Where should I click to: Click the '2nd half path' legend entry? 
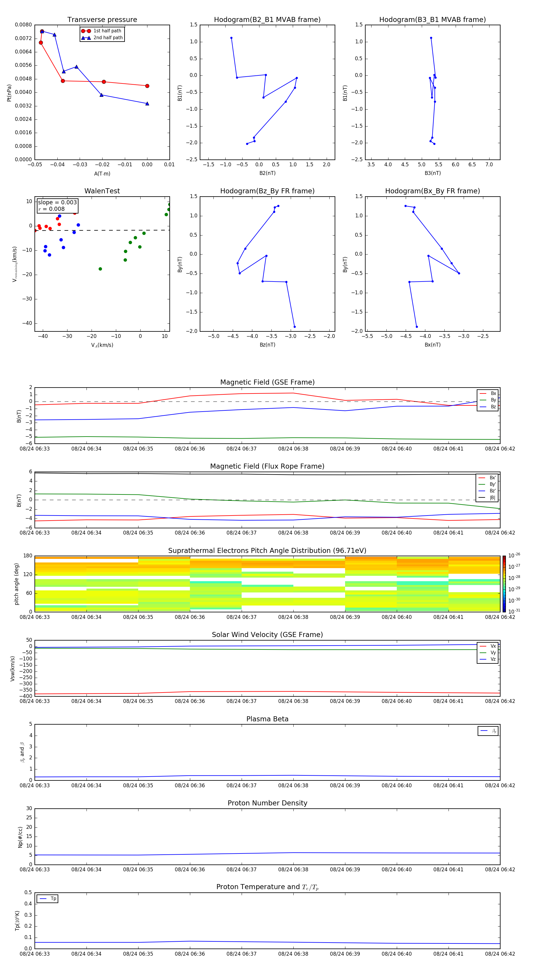pyautogui.click(x=102, y=38)
